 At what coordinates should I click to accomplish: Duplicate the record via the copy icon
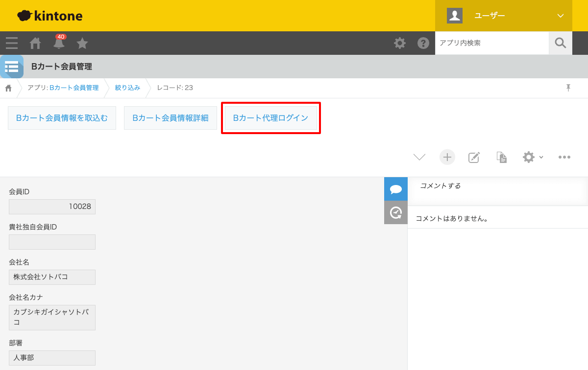pos(501,157)
